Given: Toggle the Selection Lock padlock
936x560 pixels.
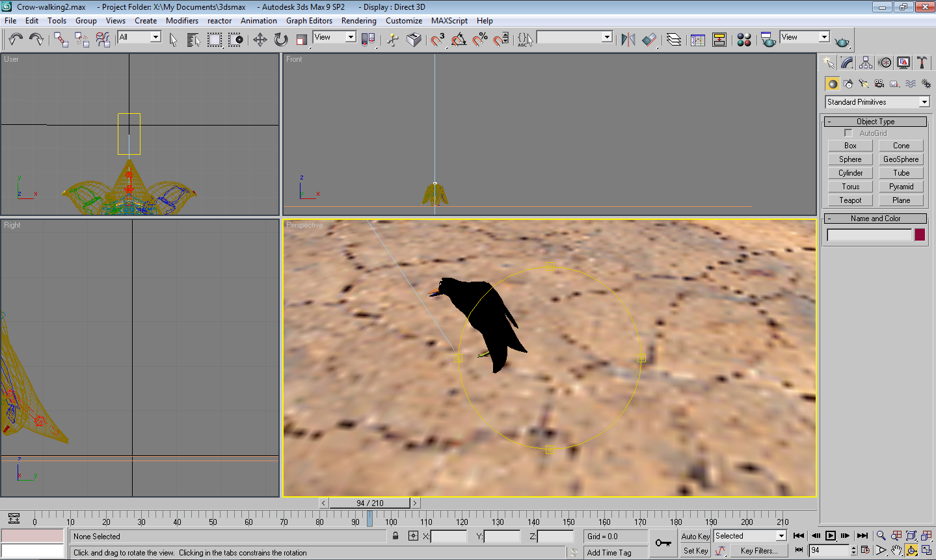Looking at the screenshot, I should pyautogui.click(x=395, y=536).
